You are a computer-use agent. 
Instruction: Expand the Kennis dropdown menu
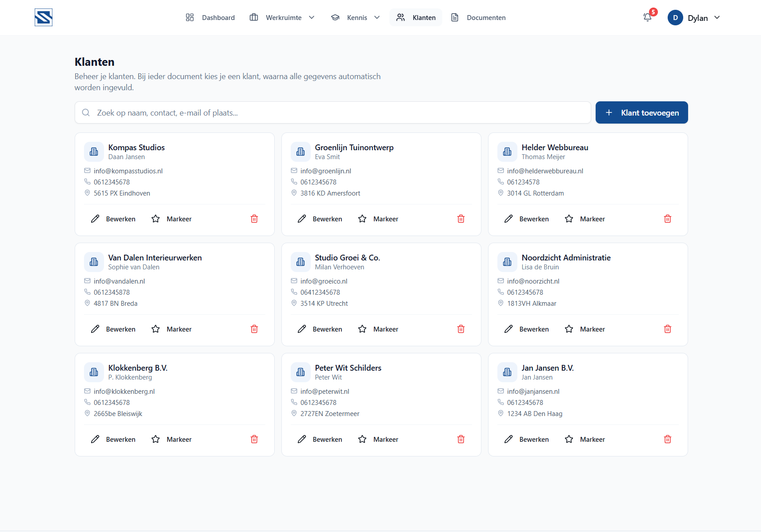(356, 17)
